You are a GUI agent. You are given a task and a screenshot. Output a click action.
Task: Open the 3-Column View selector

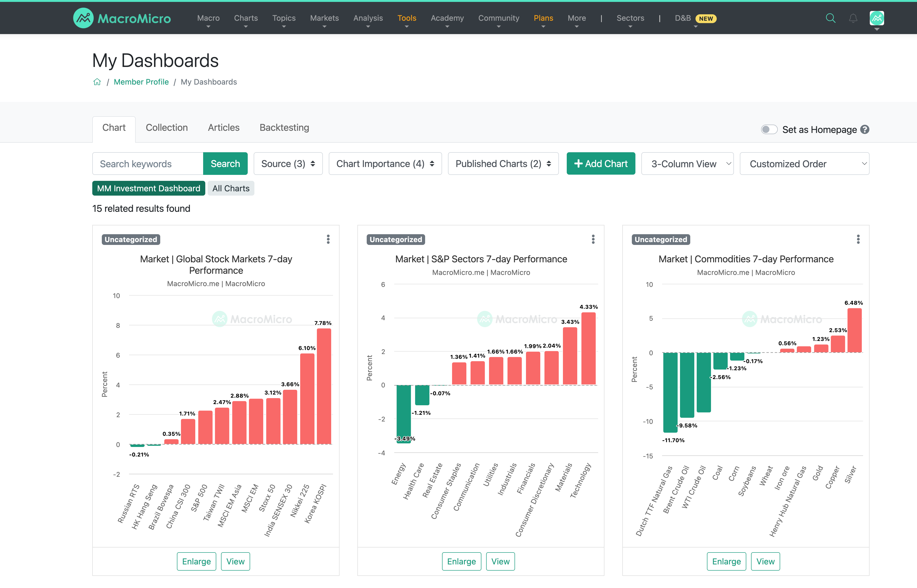687,163
